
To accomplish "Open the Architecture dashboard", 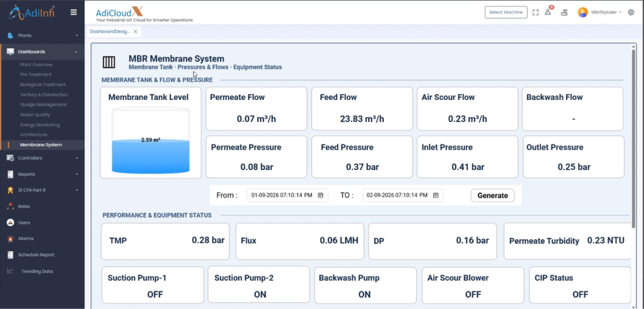I will pyautogui.click(x=33, y=134).
